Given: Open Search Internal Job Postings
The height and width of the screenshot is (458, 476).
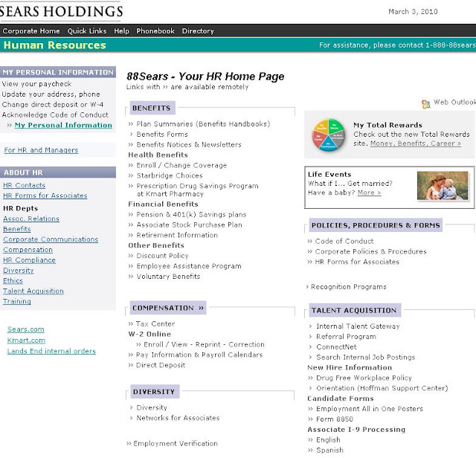Looking at the screenshot, I should [x=365, y=357].
